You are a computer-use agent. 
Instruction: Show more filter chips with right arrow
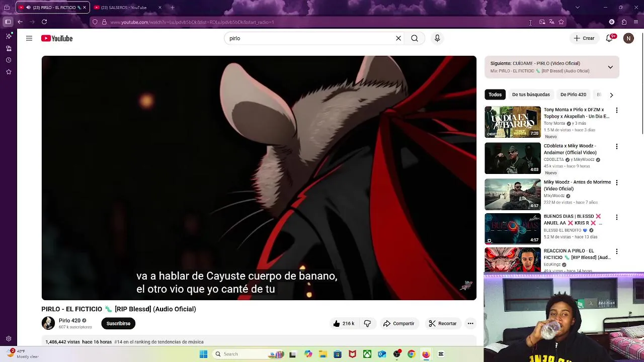(x=611, y=95)
